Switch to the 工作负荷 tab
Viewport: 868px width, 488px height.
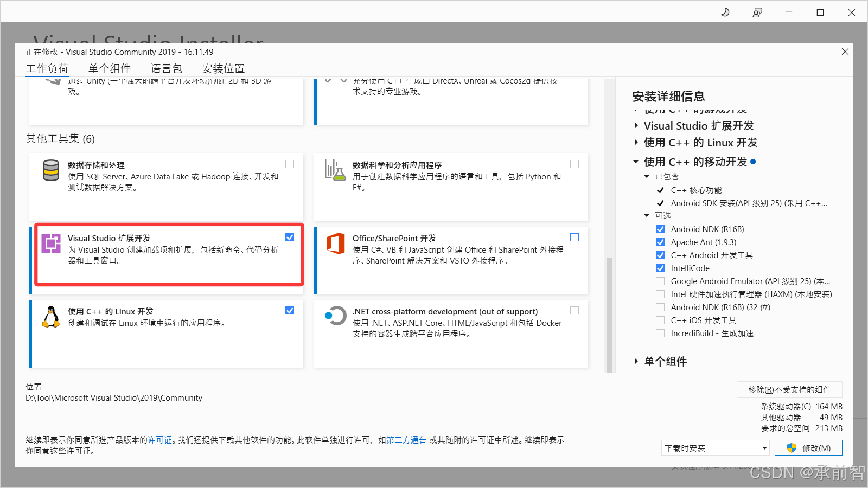pyautogui.click(x=47, y=68)
